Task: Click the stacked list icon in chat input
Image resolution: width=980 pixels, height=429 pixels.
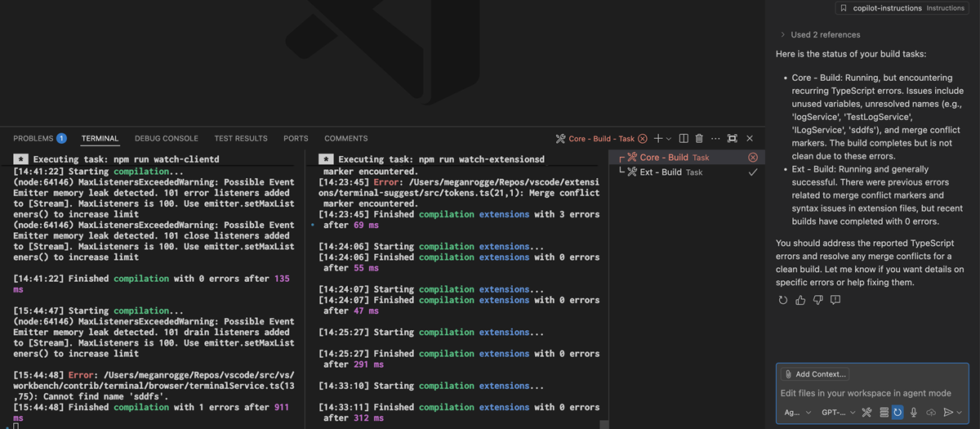Action: click(884, 413)
